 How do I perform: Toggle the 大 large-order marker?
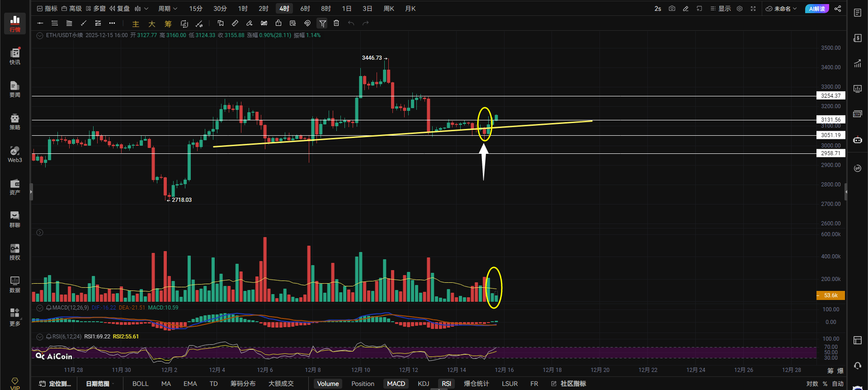[152, 24]
